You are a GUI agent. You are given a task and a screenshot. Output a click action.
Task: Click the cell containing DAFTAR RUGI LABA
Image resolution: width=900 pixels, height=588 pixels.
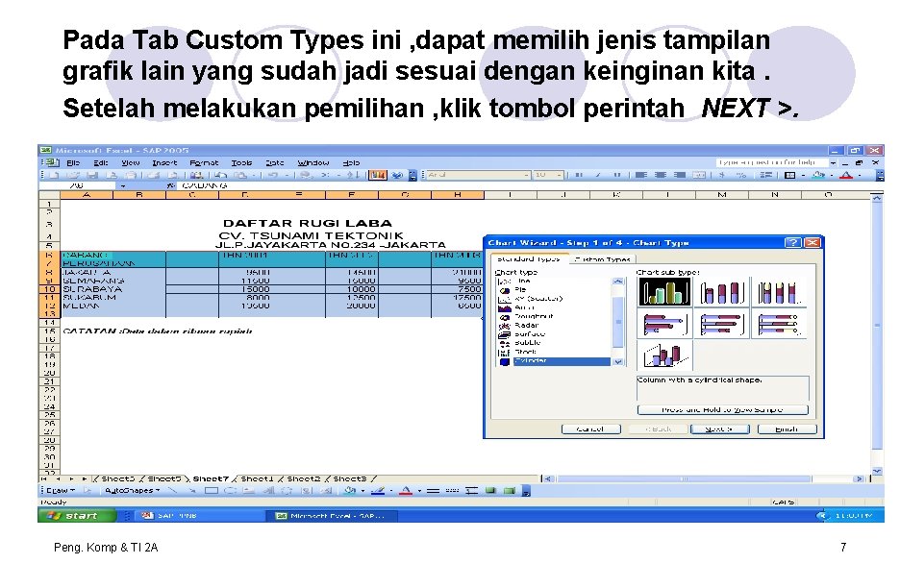[307, 223]
